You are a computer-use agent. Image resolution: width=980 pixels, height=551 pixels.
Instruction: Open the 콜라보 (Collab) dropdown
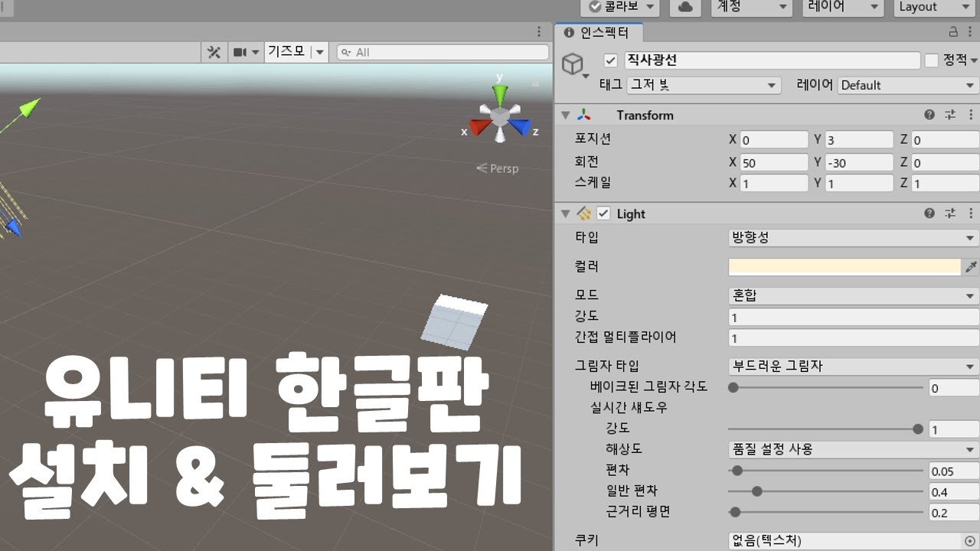coord(619,7)
